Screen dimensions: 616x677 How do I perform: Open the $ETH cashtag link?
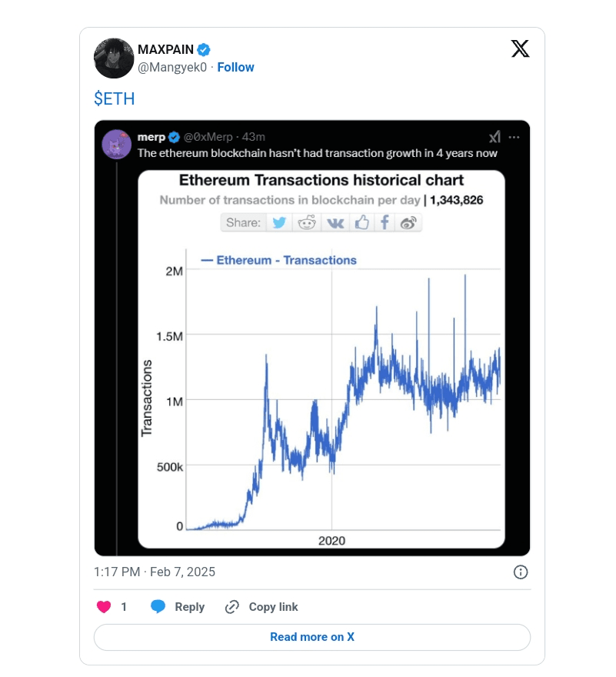click(115, 98)
